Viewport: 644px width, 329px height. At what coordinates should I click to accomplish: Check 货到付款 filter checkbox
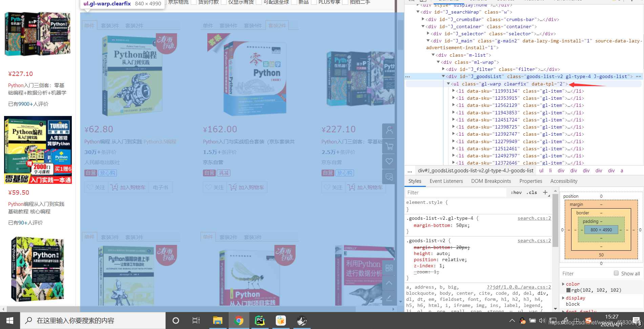click(x=194, y=2)
